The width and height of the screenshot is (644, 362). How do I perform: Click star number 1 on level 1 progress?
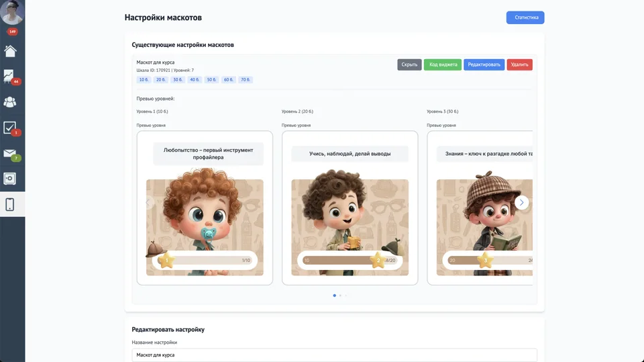coord(167,260)
